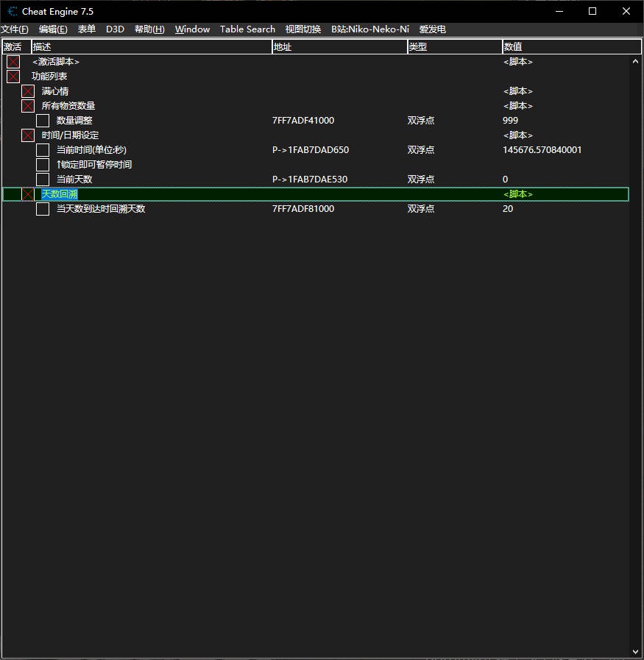Deactivate the 激活脚本 script checkbox
The width and height of the screenshot is (644, 660).
coord(13,62)
